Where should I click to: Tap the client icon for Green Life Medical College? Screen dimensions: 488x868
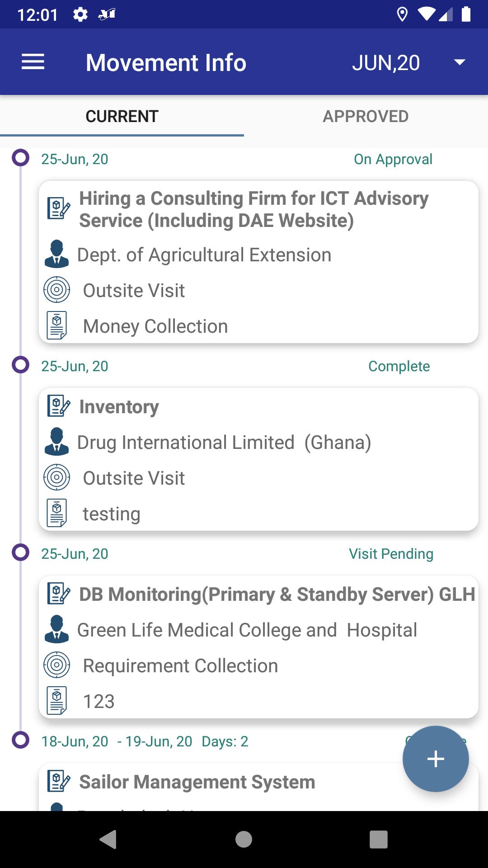click(57, 629)
